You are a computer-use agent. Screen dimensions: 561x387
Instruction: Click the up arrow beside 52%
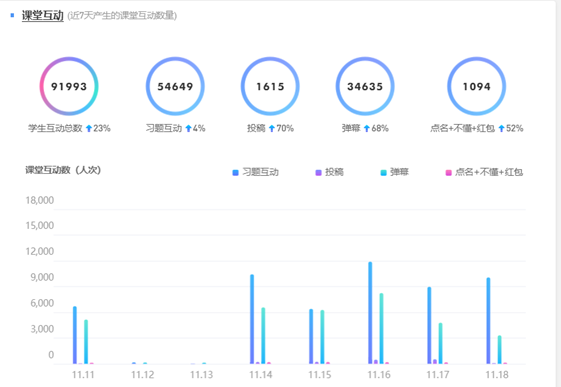pos(502,128)
